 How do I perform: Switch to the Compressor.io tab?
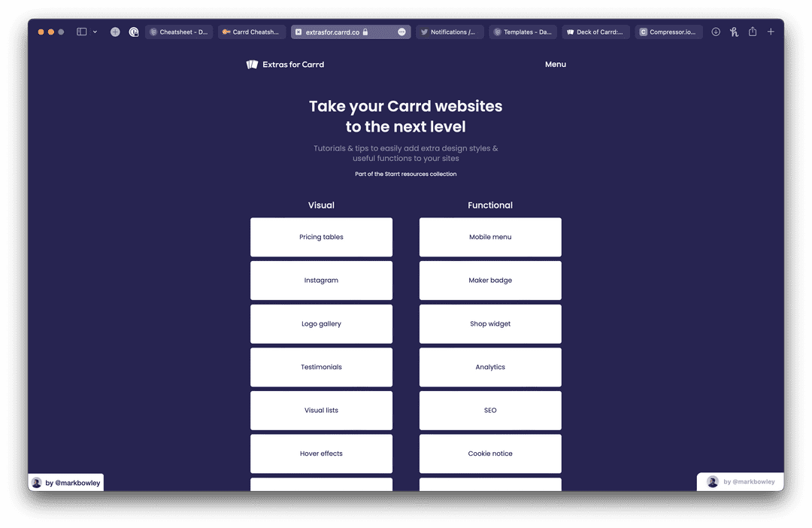[x=669, y=32]
